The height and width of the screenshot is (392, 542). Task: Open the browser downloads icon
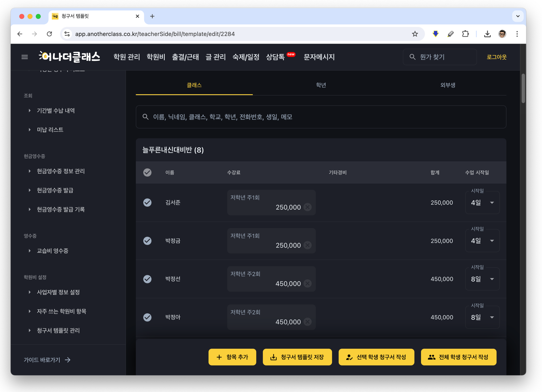click(487, 34)
